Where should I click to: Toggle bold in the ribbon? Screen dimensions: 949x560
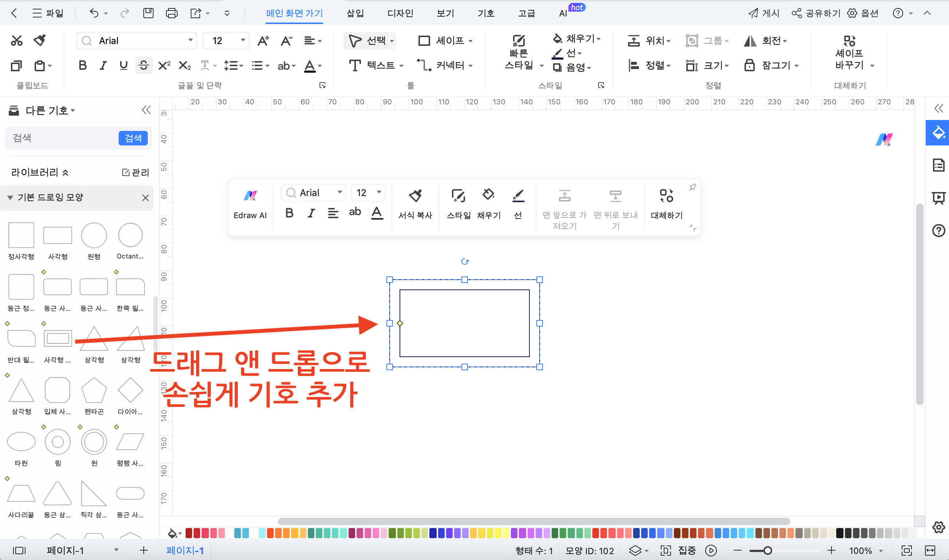tap(83, 66)
